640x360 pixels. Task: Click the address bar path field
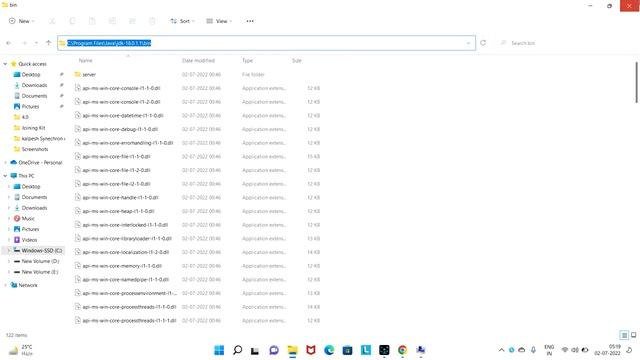click(267, 43)
